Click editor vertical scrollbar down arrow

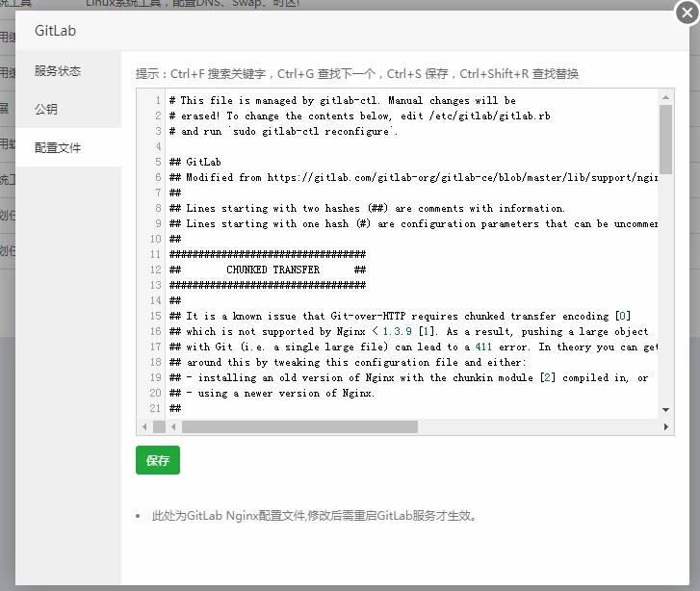665,409
